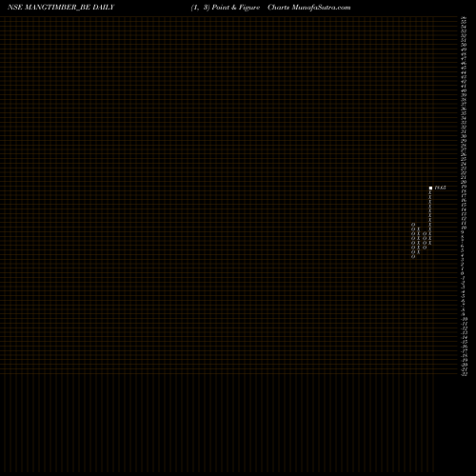
Task: Click the tallest X column under the marker
Action: pyautogui.click(x=430, y=217)
